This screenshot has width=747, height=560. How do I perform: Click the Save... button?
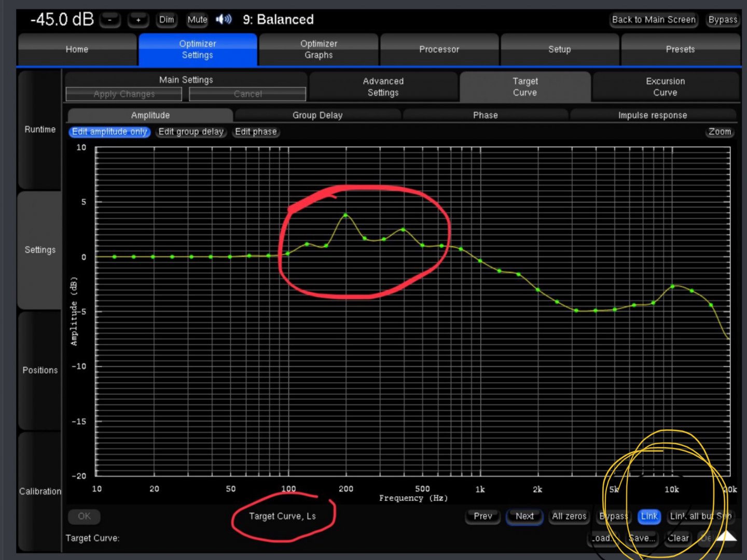click(642, 538)
